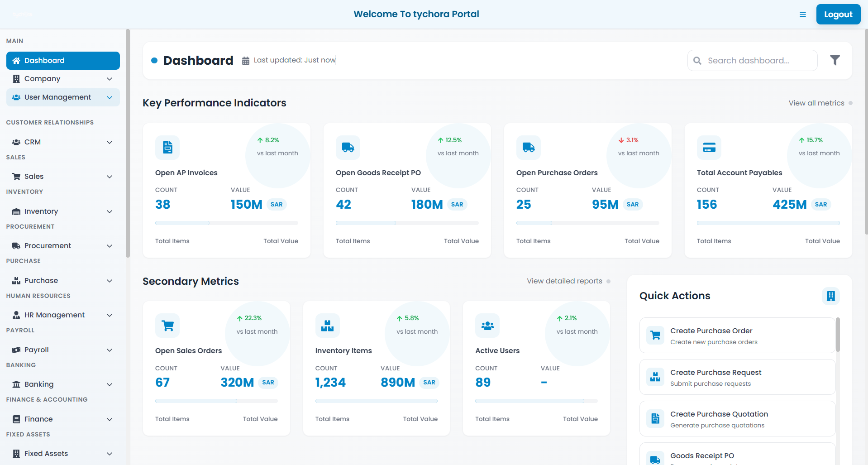868x465 pixels.
Task: Click the Open AP Invoices progress bar
Action: (227, 223)
